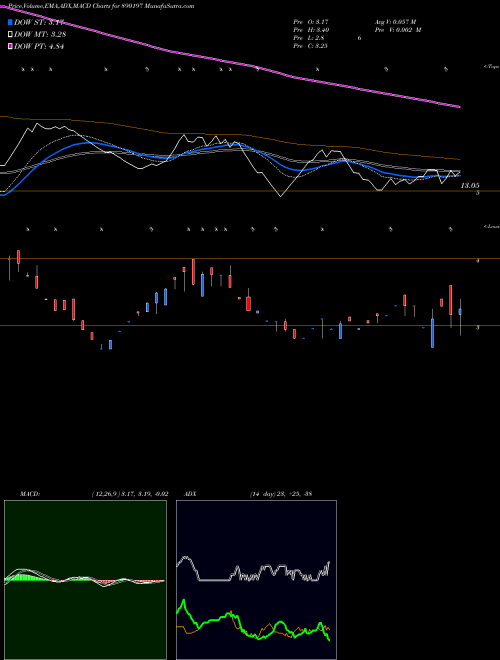Click the chart title mentioning MunafaSutra.com
The height and width of the screenshot is (660, 500).
101,6
